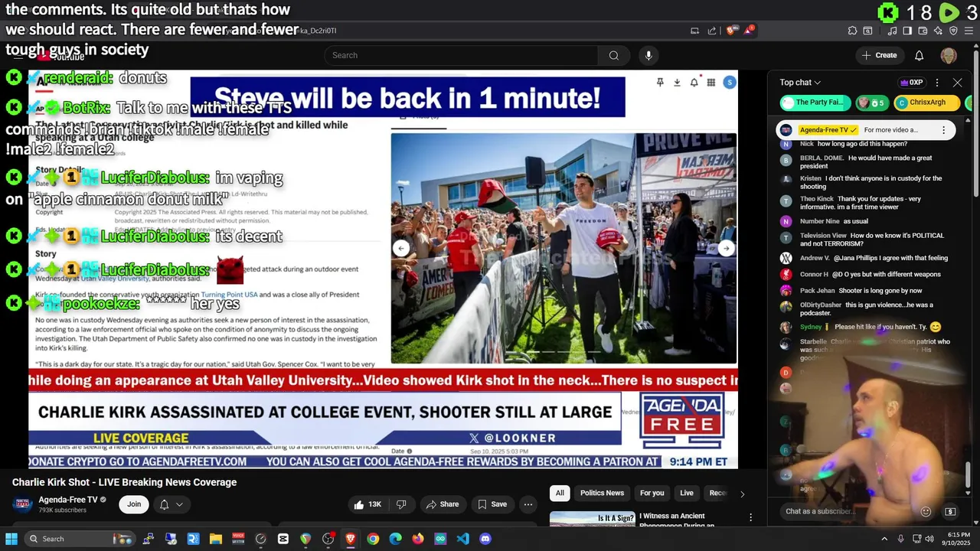Click the YouTube search magnifier button

point(613,55)
